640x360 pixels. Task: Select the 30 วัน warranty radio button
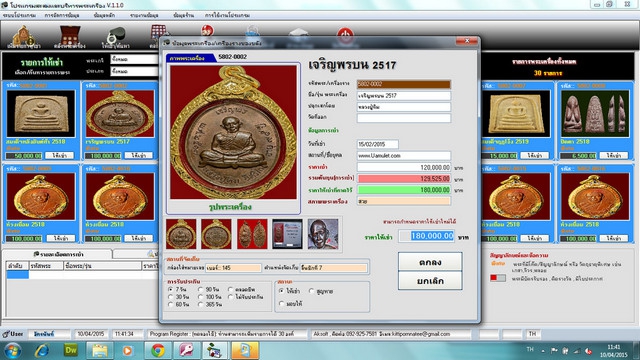point(171,297)
